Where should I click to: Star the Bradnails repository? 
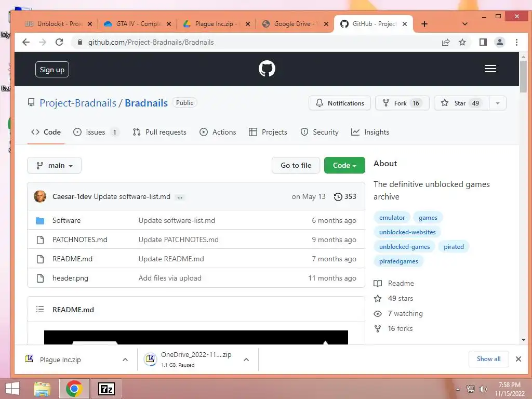pos(461,103)
